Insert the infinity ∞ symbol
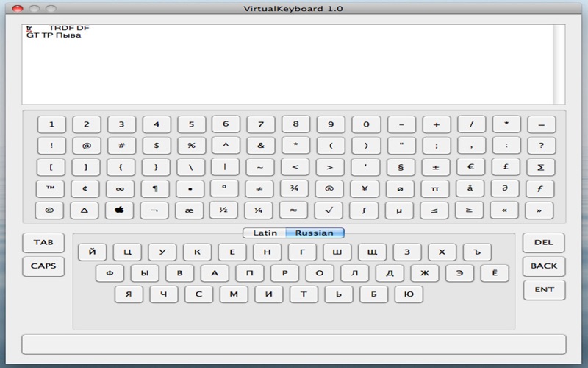588x368 pixels. [120, 188]
